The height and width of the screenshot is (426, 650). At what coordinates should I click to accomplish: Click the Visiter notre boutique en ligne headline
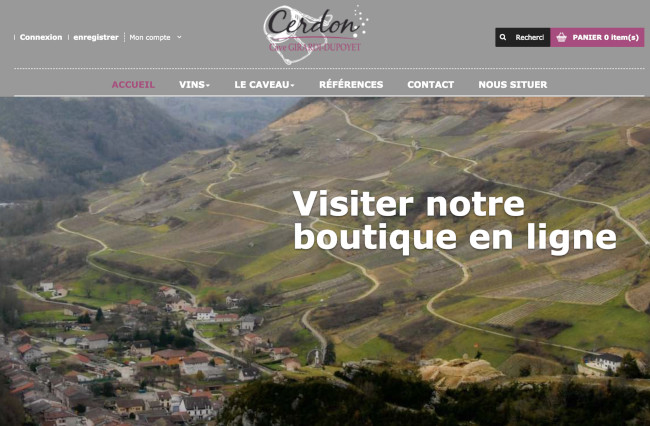pyautogui.click(x=454, y=220)
